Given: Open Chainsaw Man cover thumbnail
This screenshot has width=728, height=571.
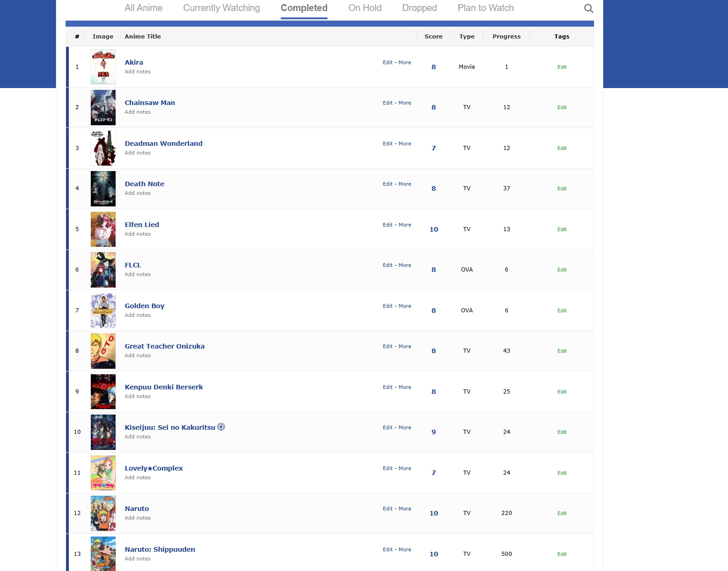Looking at the screenshot, I should coord(103,107).
